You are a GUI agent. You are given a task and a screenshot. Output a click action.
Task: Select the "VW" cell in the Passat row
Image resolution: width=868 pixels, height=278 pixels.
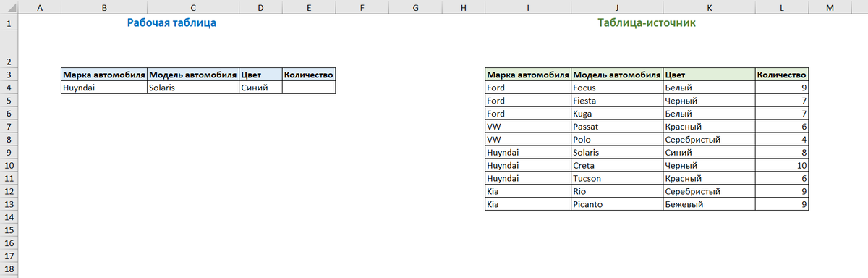click(528, 127)
